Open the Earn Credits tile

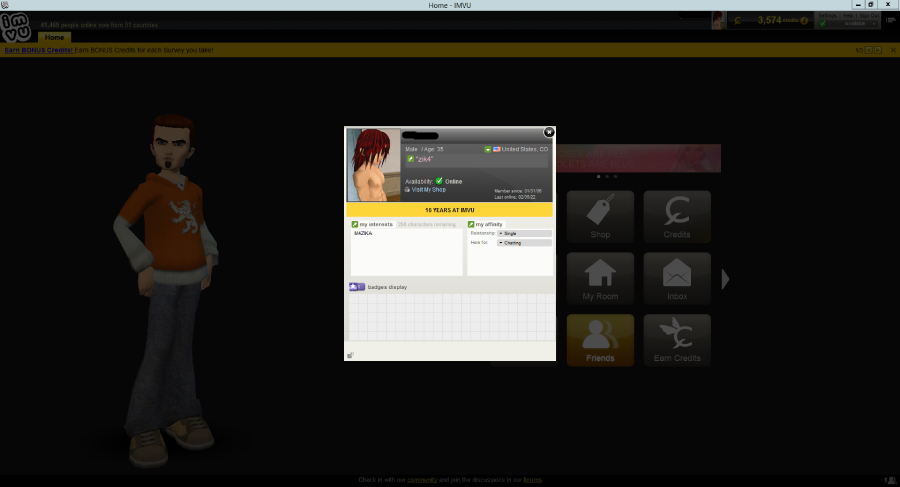point(677,340)
